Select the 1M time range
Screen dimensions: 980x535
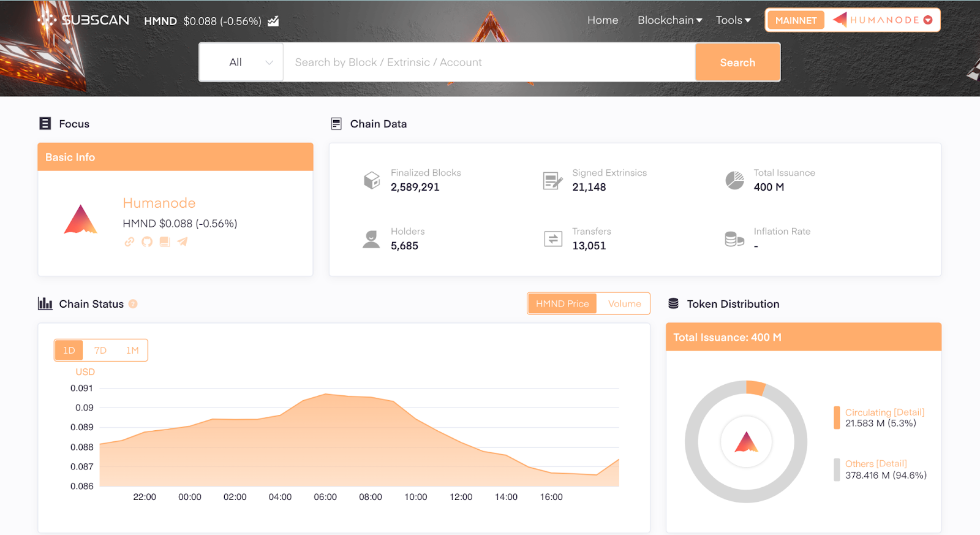132,350
